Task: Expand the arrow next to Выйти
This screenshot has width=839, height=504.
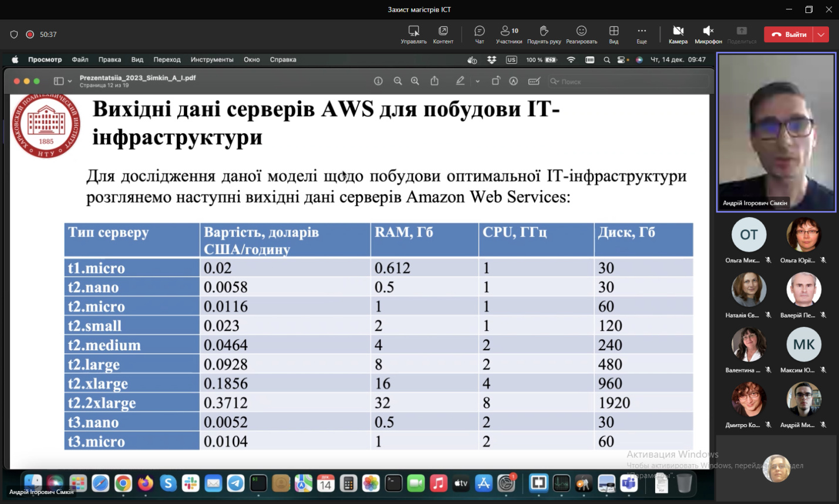Action: (x=821, y=35)
